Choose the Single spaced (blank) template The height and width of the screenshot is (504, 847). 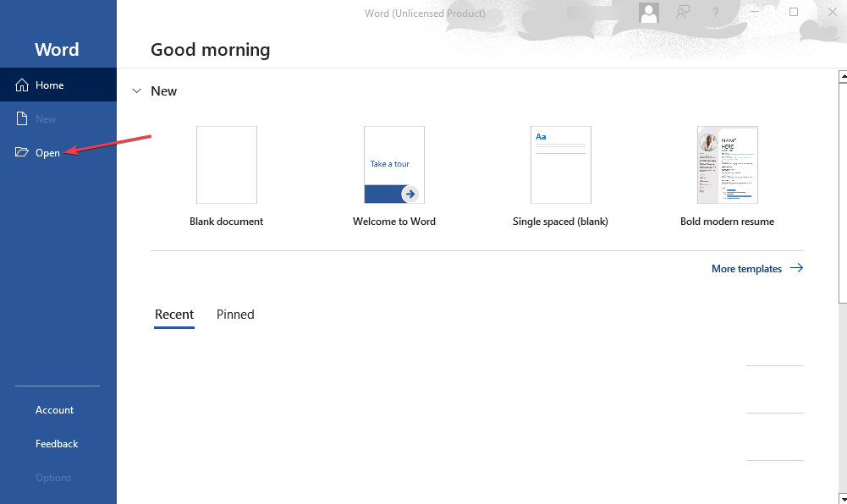click(x=560, y=165)
